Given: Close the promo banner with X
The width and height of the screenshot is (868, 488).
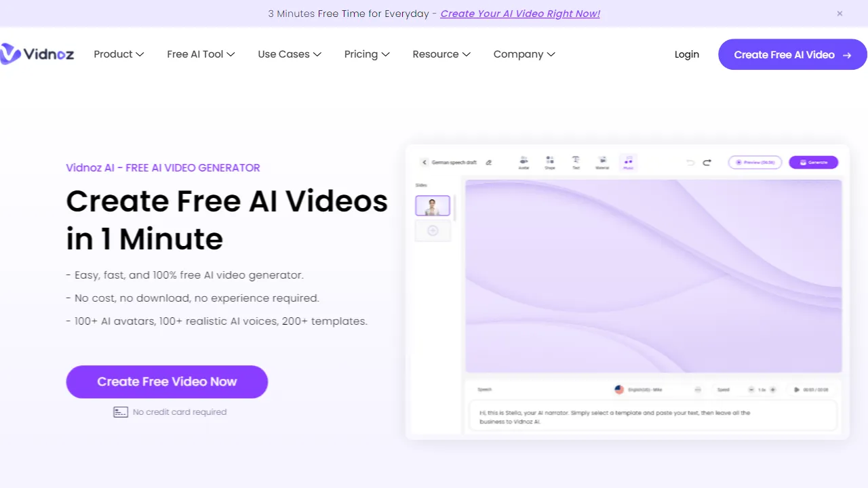Looking at the screenshot, I should point(840,14).
